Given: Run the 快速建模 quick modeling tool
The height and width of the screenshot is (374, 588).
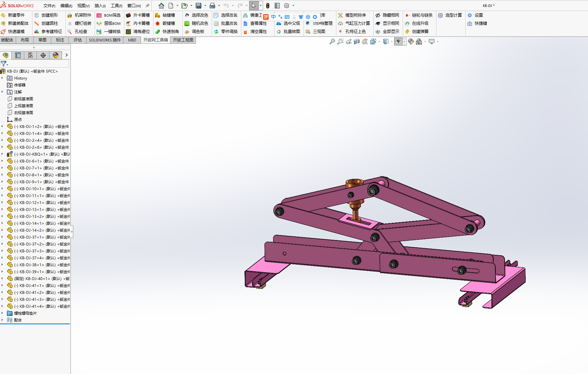Looking at the screenshot, I should (x=13, y=31).
